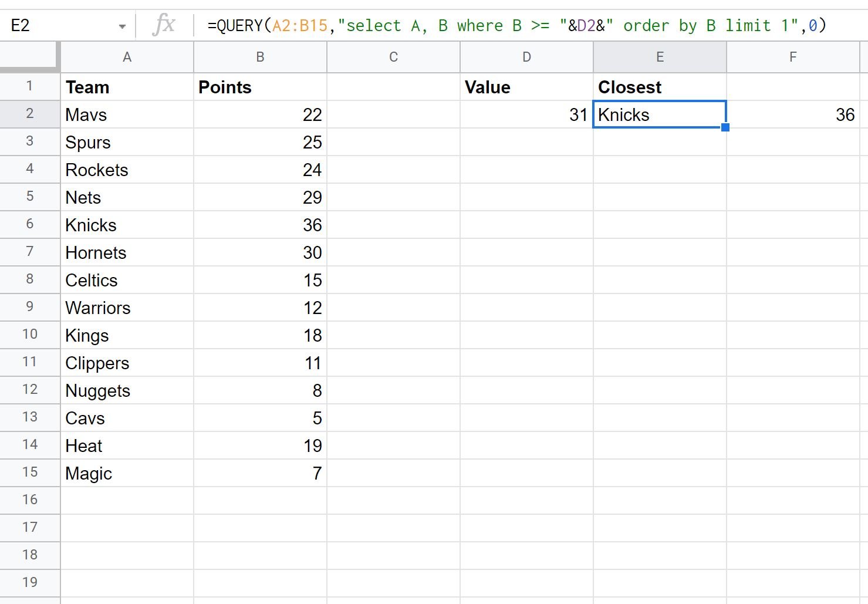Click the Warriors points value 12

pos(260,308)
